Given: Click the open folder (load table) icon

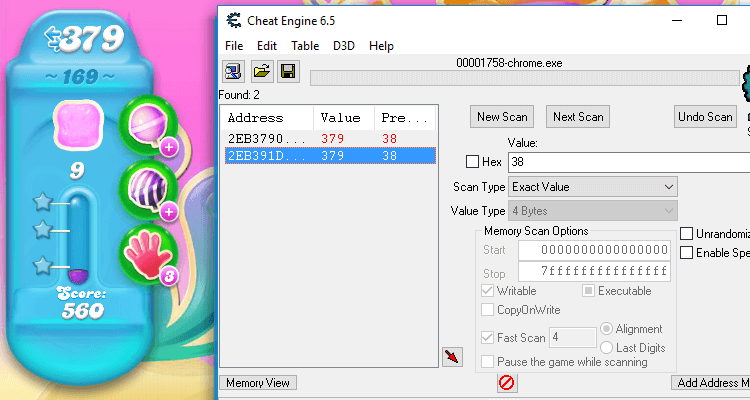Looking at the screenshot, I should click(262, 72).
